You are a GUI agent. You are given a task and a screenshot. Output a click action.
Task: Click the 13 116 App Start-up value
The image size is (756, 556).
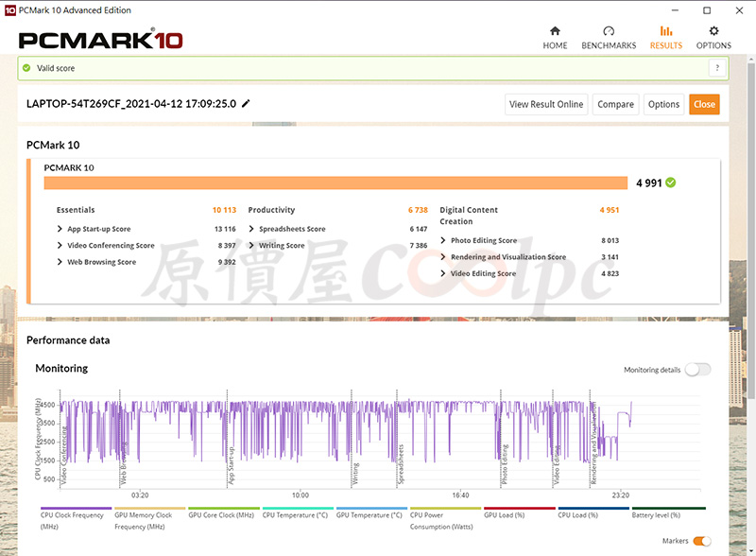pyautogui.click(x=225, y=229)
